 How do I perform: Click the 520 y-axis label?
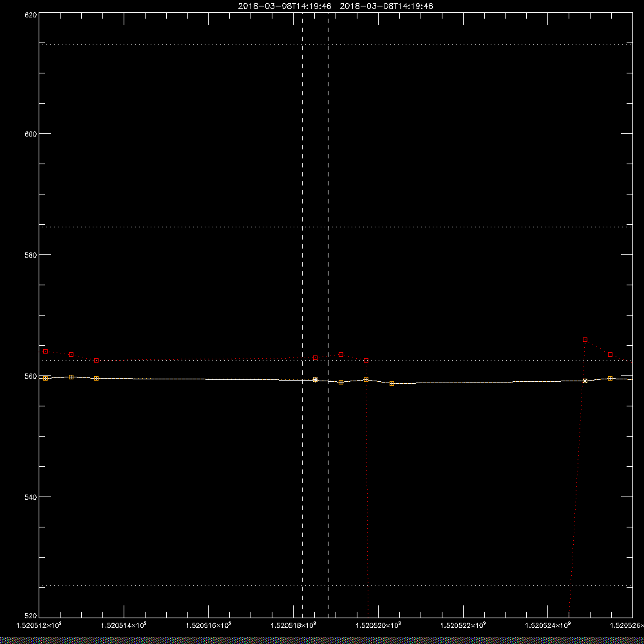pyautogui.click(x=31, y=616)
